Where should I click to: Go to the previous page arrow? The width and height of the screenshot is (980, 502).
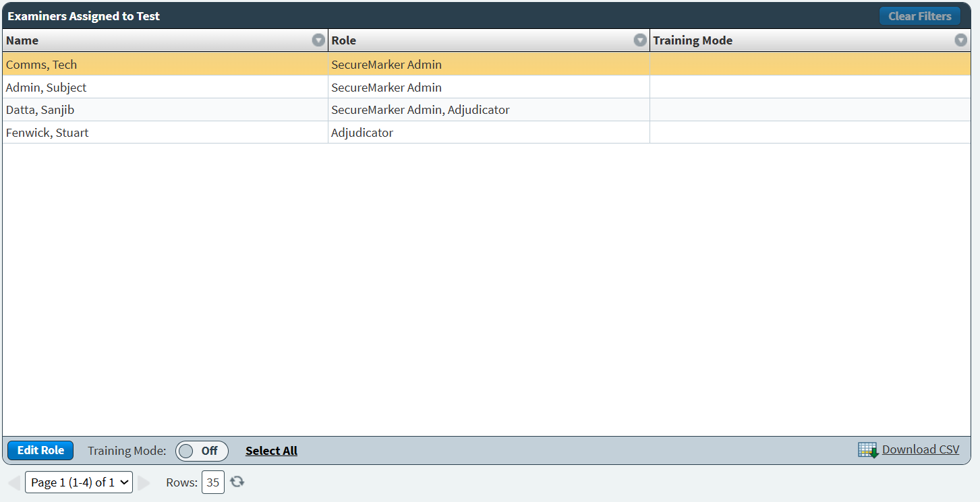(x=13, y=482)
